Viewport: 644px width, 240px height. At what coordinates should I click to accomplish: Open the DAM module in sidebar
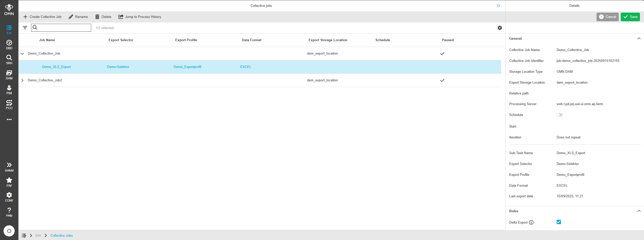pos(9,75)
